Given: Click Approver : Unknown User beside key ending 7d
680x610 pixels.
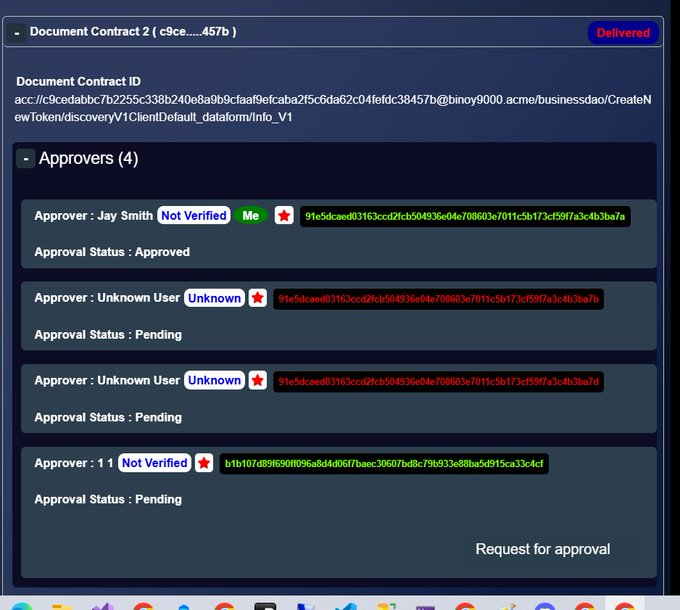Looking at the screenshot, I should pos(107,380).
